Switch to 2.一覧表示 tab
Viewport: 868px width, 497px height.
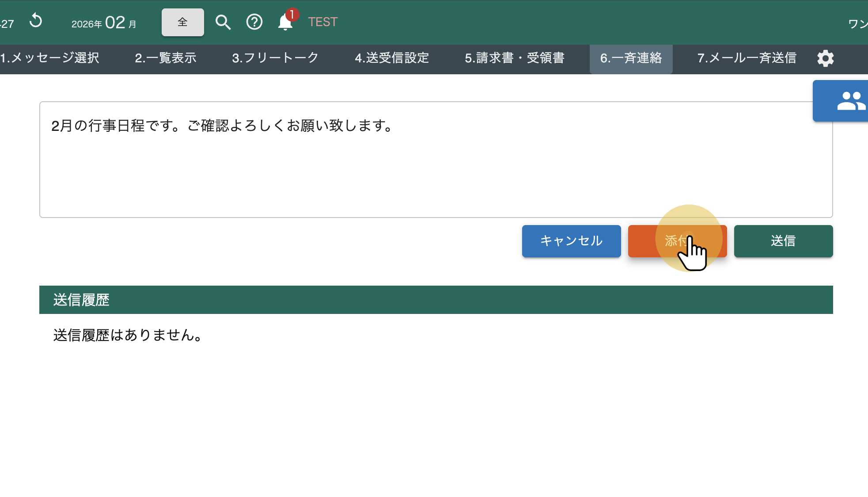[165, 58]
